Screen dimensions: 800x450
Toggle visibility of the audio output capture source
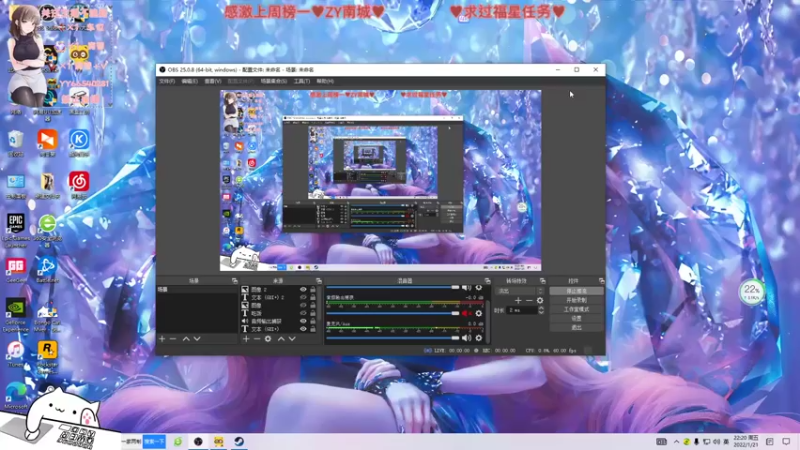pos(303,321)
